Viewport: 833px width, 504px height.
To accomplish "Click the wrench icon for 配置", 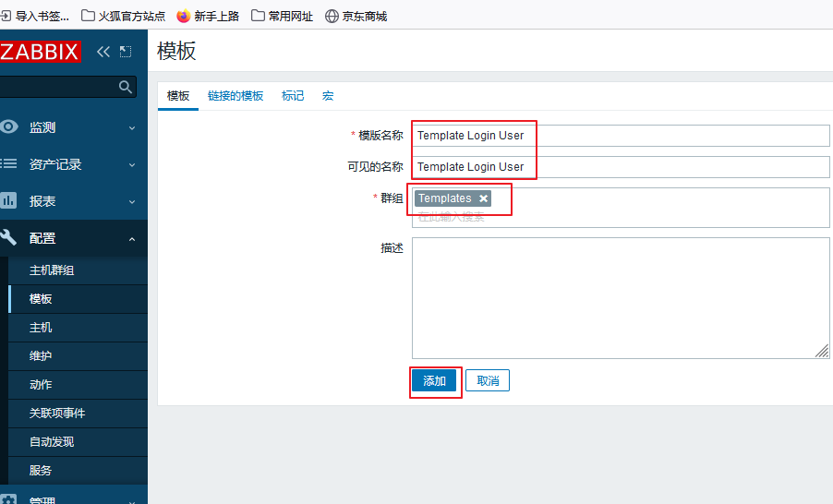I will (8, 237).
